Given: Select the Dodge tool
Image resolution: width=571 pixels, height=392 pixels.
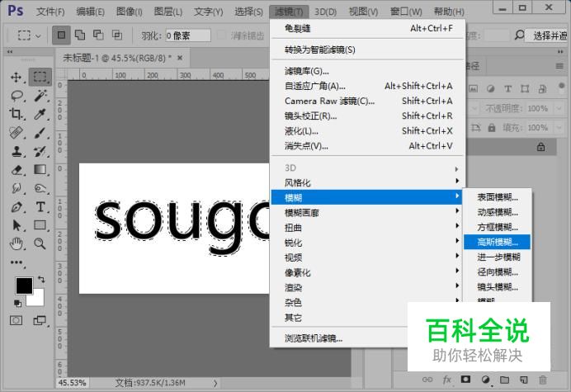Looking at the screenshot, I should 40,188.
